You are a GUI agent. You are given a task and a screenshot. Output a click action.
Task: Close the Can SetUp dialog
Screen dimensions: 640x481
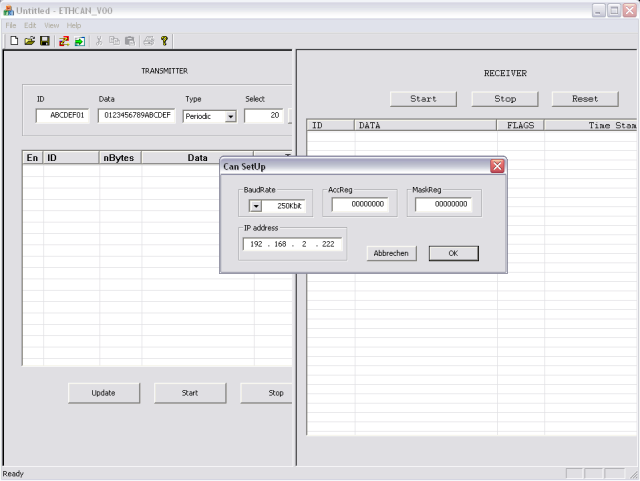coord(496,166)
